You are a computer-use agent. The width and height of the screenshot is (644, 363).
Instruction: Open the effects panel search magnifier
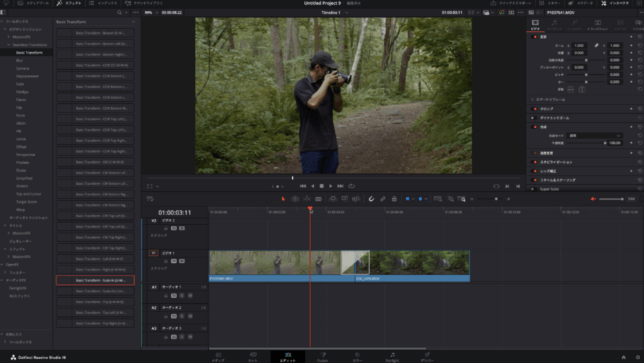pos(119,13)
